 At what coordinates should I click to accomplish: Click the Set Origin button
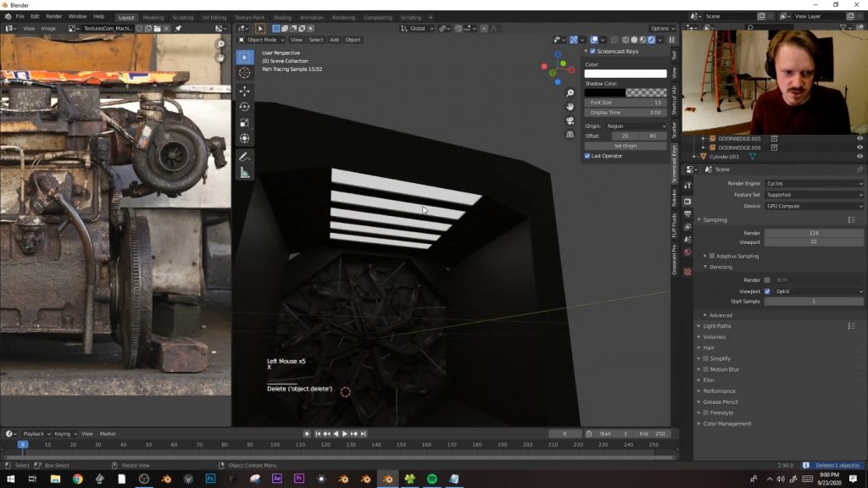(626, 146)
